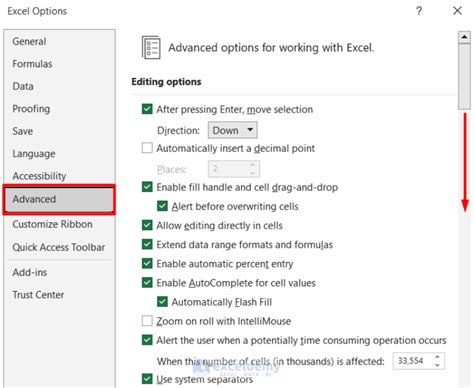Open the Direction dropdown showing Down

pyautogui.click(x=232, y=130)
